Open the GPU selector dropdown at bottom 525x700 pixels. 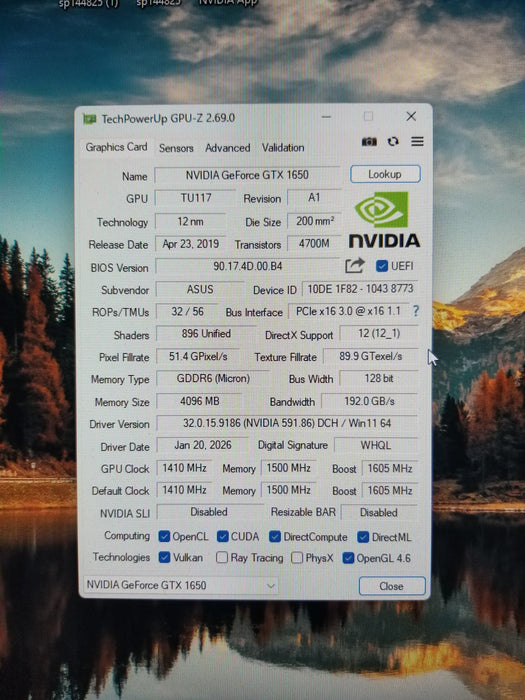click(x=181, y=585)
